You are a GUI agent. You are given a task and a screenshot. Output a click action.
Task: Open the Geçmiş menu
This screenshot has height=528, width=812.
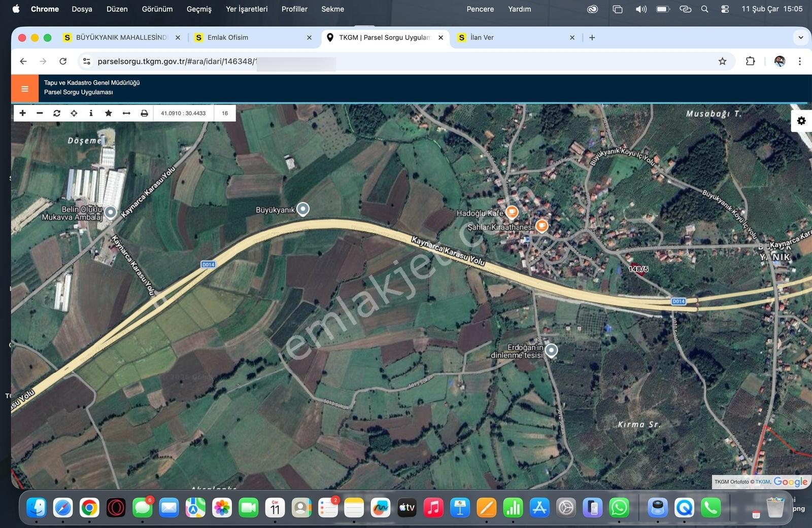tap(199, 9)
